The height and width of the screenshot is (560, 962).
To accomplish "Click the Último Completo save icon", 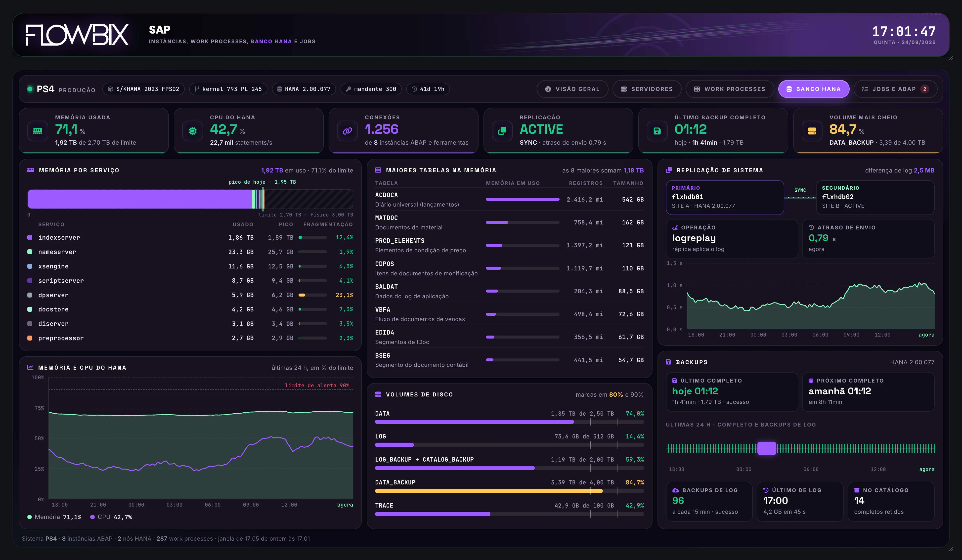I will pyautogui.click(x=675, y=381).
